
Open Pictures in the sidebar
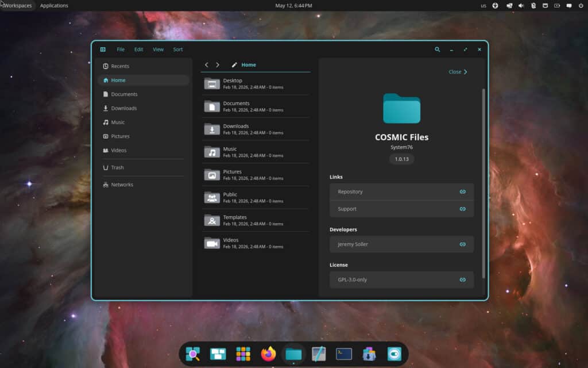[144, 136]
